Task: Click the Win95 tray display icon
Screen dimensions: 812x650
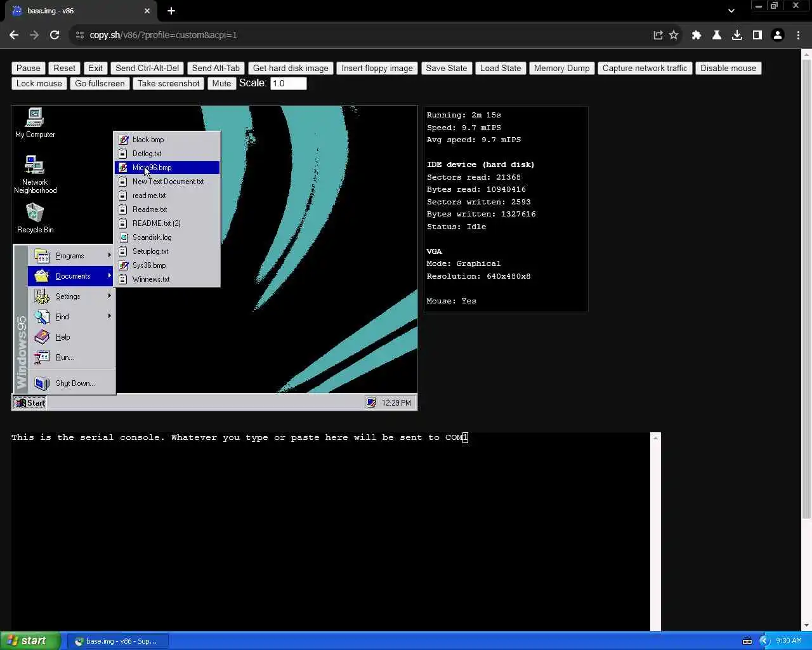Action: click(x=372, y=402)
